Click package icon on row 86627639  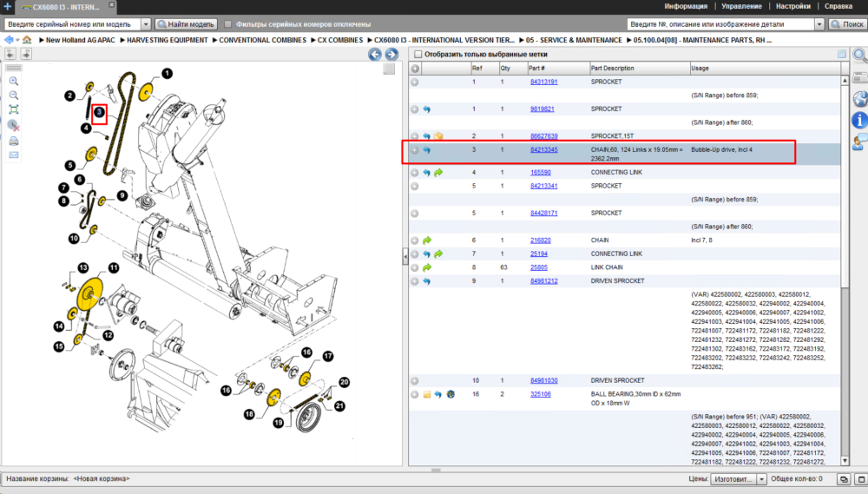(438, 136)
